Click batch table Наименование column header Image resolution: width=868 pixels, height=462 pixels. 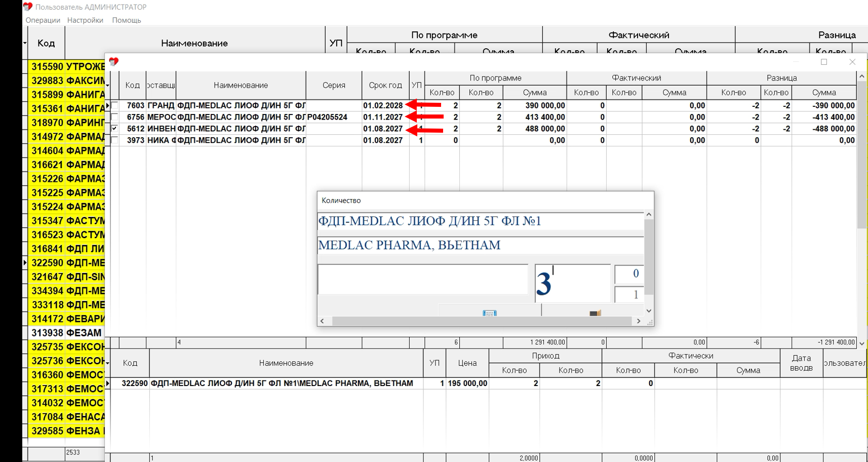[241, 85]
